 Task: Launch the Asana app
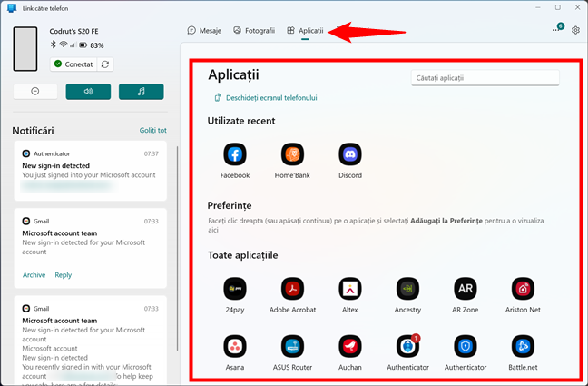pos(235,346)
